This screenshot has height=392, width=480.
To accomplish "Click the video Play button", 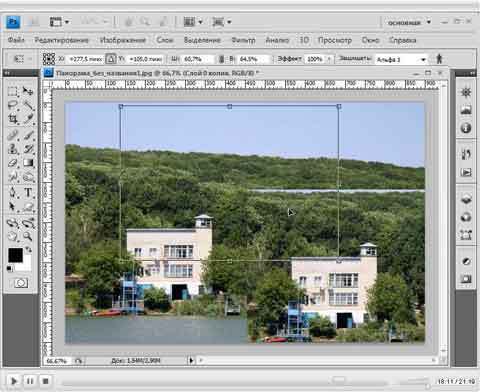I will (14, 381).
